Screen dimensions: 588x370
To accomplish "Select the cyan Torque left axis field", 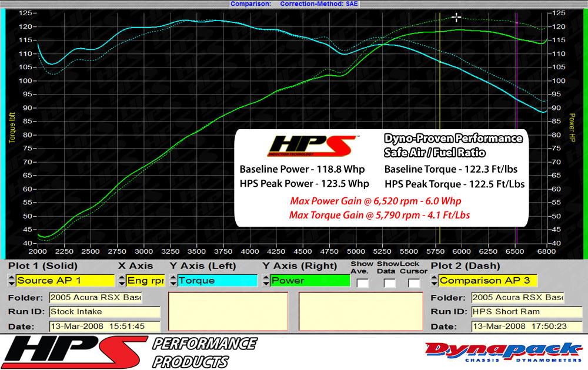I will (x=217, y=281).
